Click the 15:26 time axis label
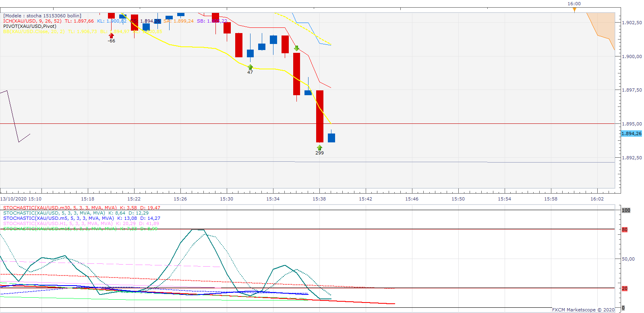 coord(180,199)
